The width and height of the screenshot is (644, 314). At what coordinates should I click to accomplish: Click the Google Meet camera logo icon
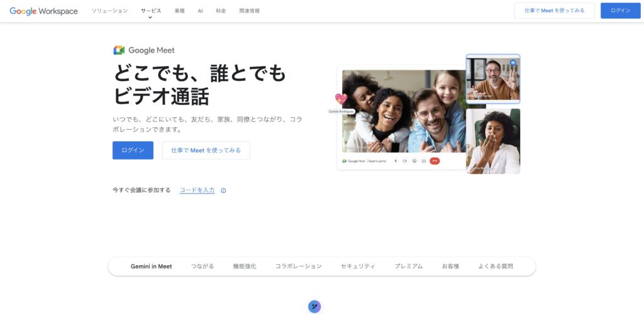click(119, 50)
